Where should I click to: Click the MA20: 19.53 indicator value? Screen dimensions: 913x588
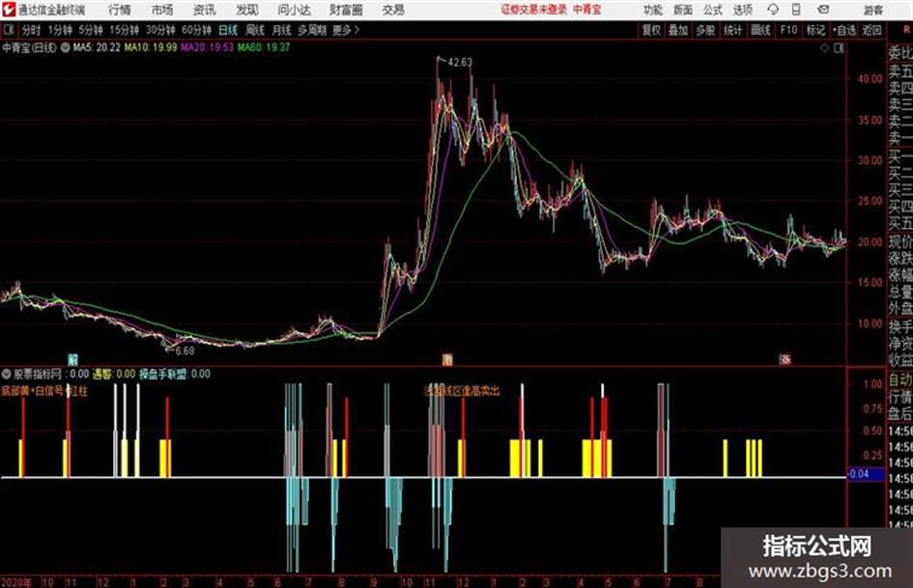pyautogui.click(x=207, y=47)
